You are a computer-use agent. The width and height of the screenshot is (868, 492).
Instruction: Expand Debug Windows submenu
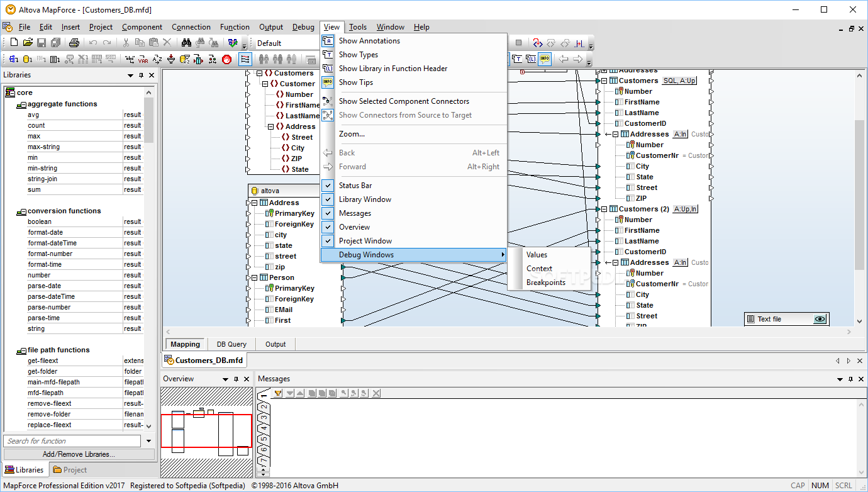point(413,255)
